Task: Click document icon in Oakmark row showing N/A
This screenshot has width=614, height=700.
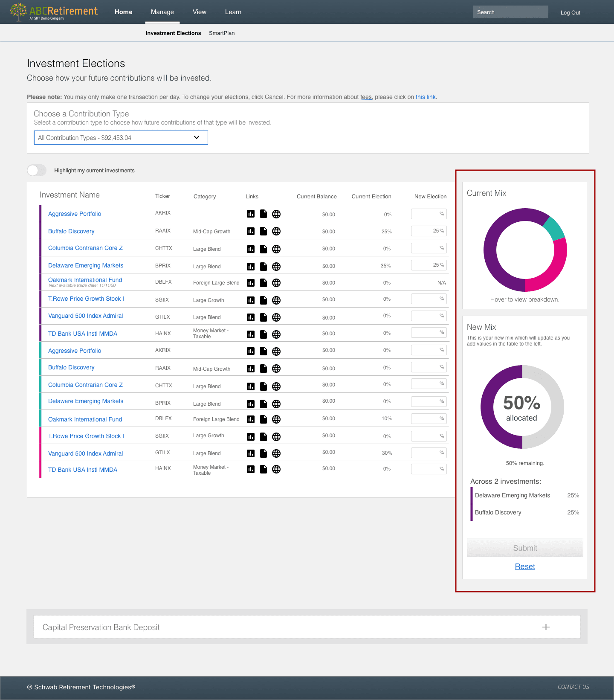Action: coord(264,283)
